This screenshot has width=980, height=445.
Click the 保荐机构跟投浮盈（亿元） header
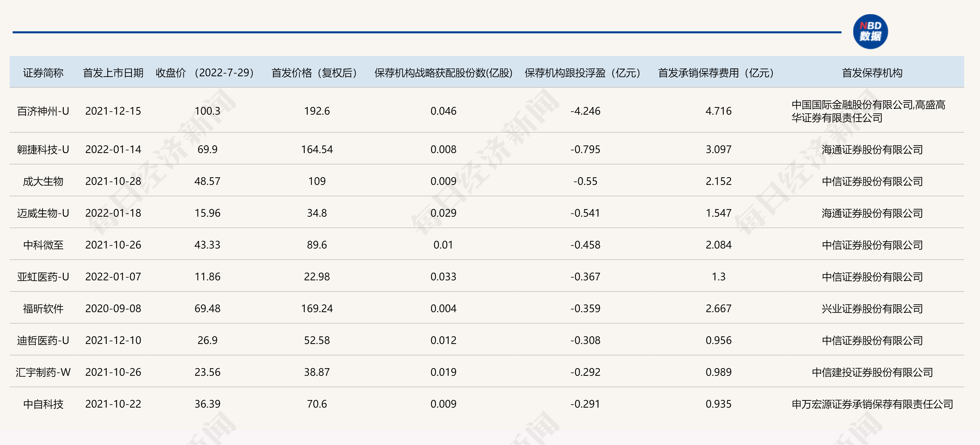pos(585,73)
